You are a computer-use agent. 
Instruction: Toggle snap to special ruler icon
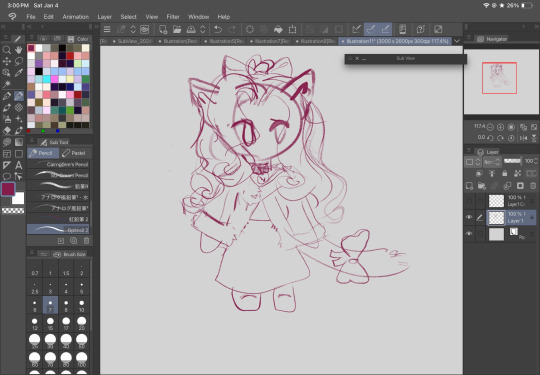[371, 29]
